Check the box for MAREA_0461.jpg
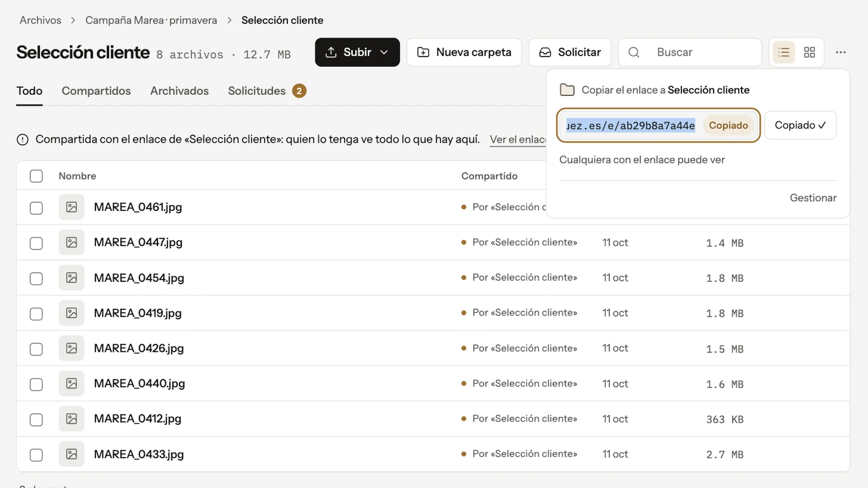The height and width of the screenshot is (488, 868). click(x=36, y=208)
